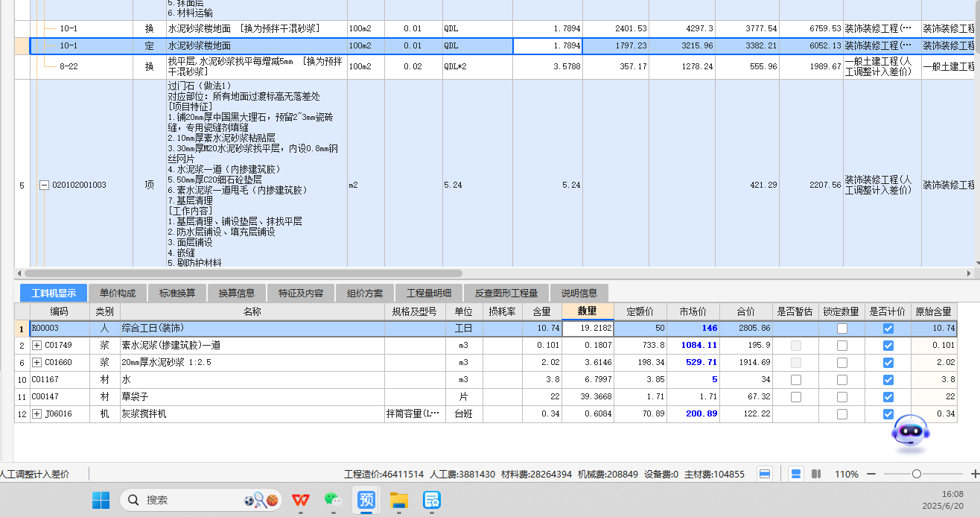Click the 市场价 column header
Viewport: 980px width, 517px height.
pyautogui.click(x=693, y=311)
